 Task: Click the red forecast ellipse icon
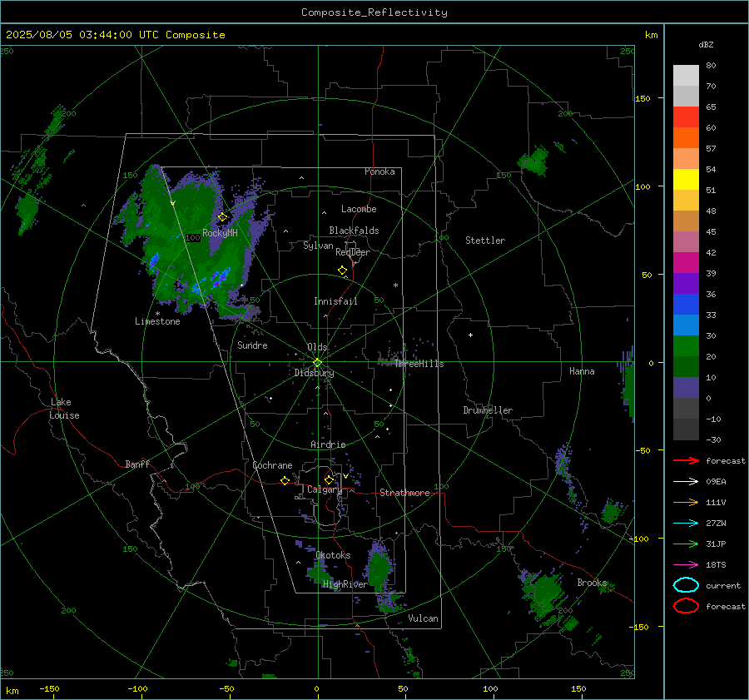(x=686, y=606)
